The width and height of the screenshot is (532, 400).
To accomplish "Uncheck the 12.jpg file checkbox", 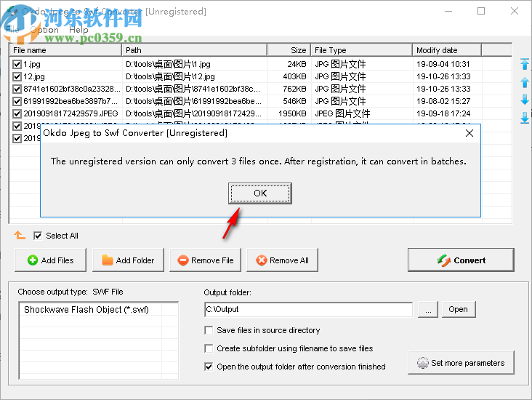I will tap(17, 77).
